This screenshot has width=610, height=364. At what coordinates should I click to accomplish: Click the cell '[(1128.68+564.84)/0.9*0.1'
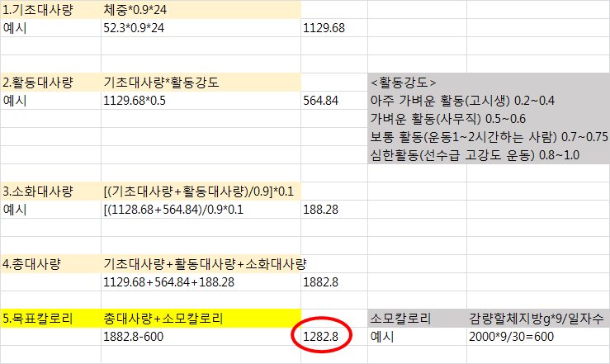[201, 210]
